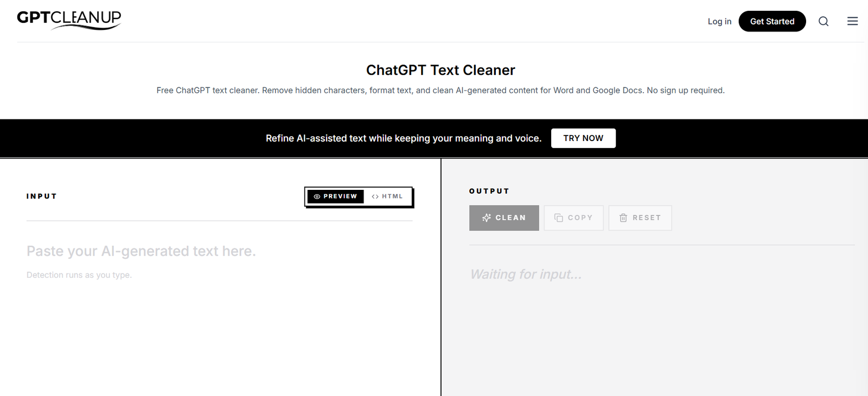The width and height of the screenshot is (868, 396).
Task: Click the Clean button
Action: coord(504,218)
